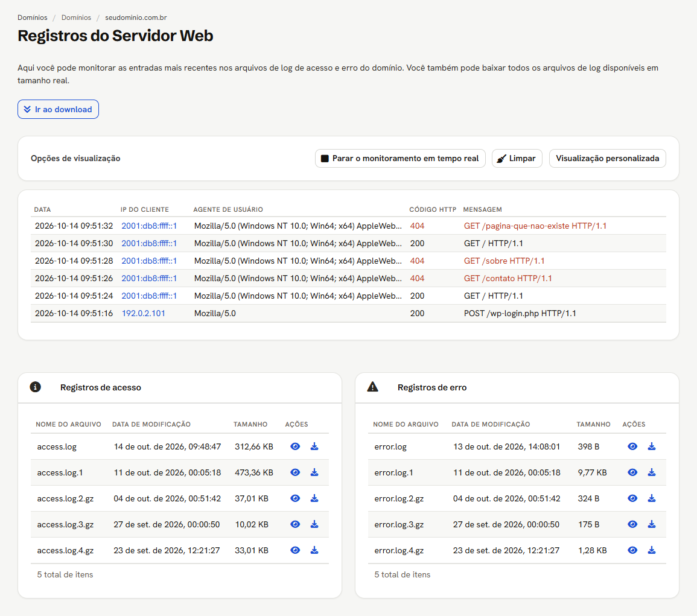This screenshot has width=697, height=616.
Task: Open Visualização personalizada
Action: (x=607, y=158)
